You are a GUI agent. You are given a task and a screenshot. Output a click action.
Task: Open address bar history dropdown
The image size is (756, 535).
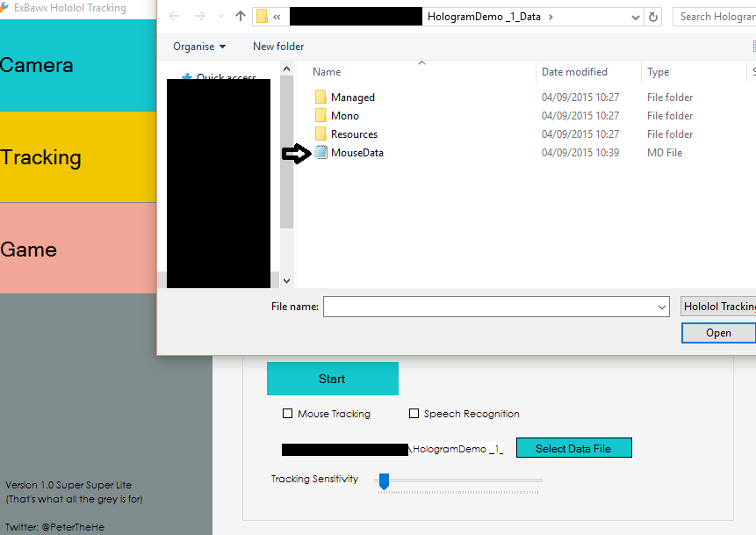(636, 18)
